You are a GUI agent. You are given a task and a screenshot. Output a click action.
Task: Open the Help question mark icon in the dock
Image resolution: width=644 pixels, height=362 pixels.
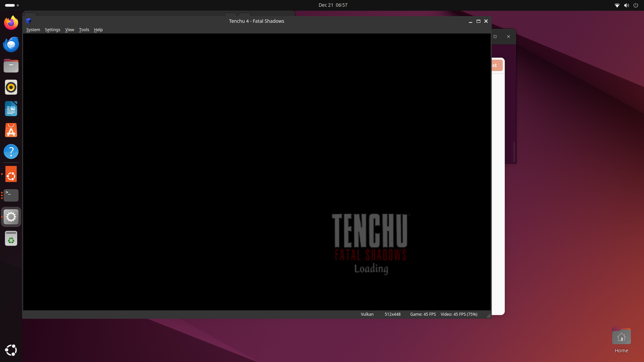(11, 151)
